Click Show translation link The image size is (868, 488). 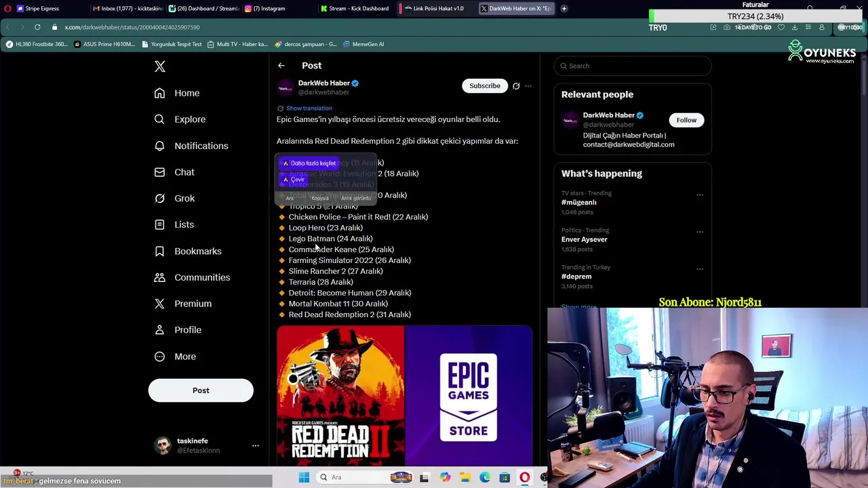tap(309, 108)
